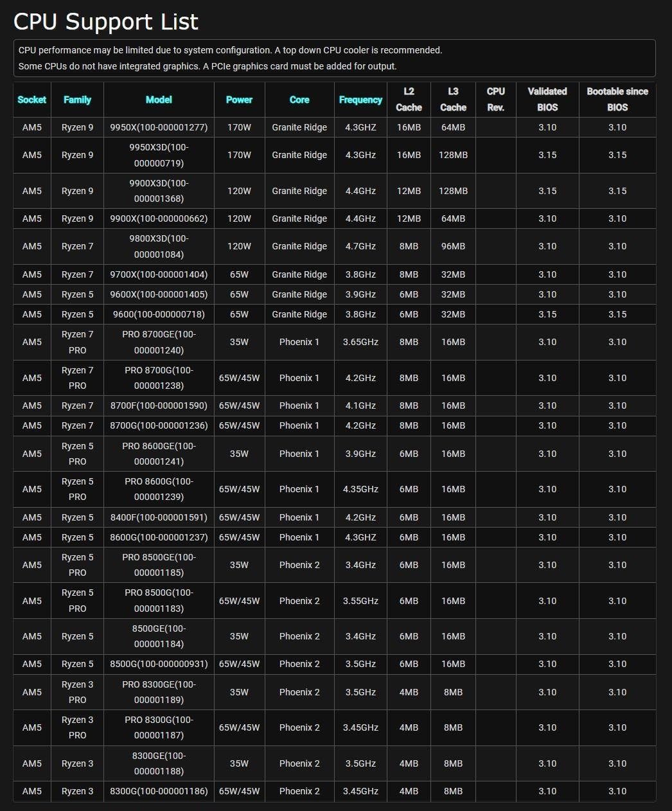Click the 9950X(100-000001277) model cell
The width and height of the screenshot is (672, 811).
[159, 127]
